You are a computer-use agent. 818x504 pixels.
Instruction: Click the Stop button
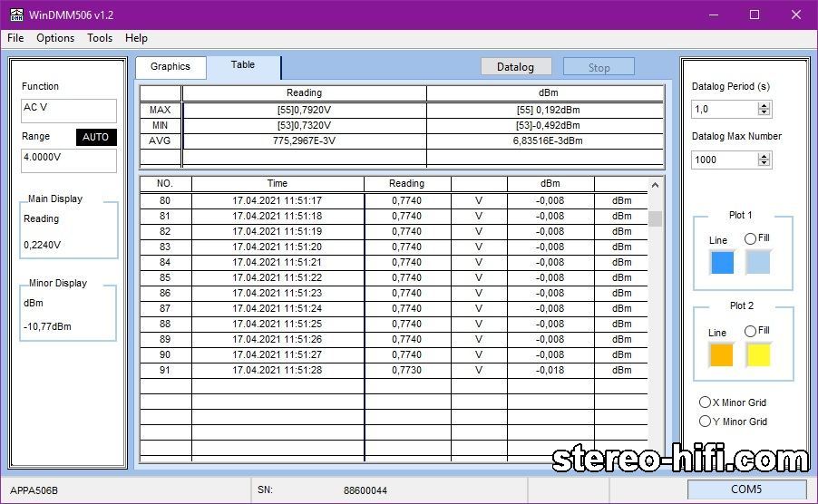599,67
